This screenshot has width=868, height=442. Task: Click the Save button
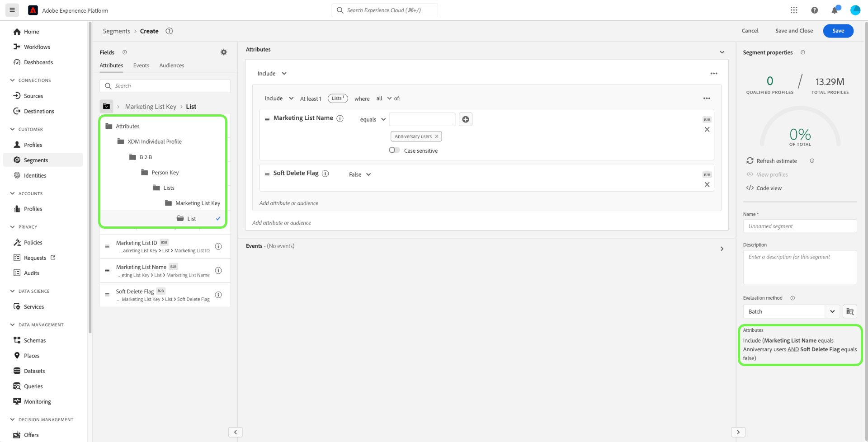[x=838, y=31]
